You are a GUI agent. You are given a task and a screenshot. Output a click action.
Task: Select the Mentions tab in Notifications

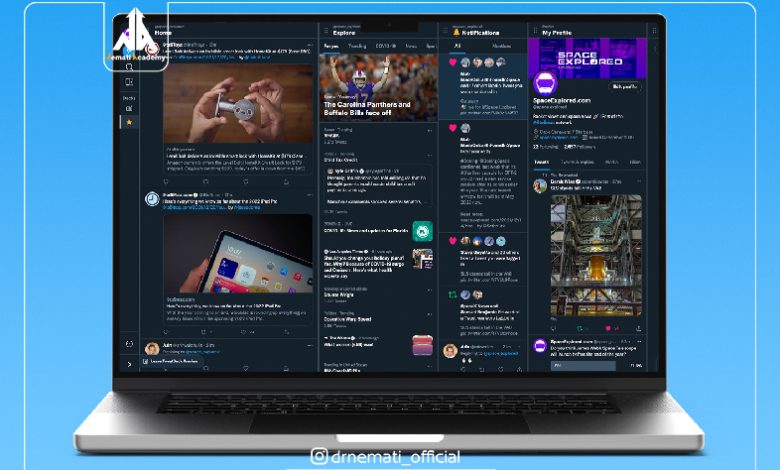(501, 46)
